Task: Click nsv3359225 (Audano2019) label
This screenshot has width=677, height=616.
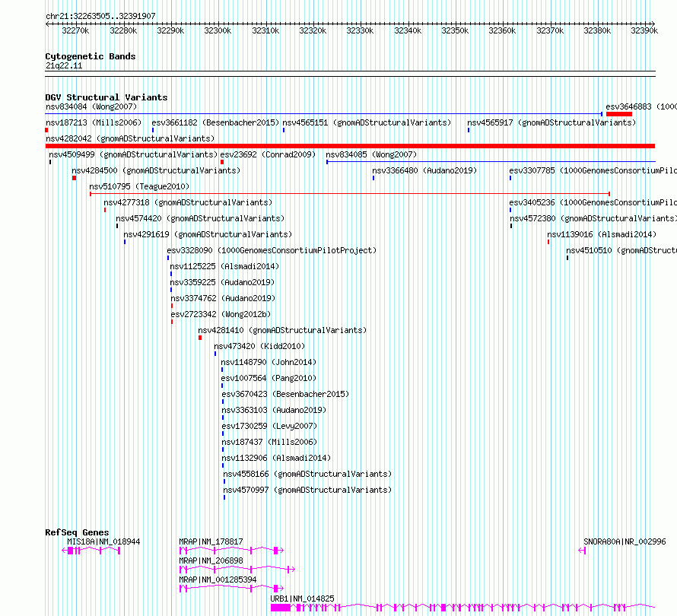Action: (222, 282)
